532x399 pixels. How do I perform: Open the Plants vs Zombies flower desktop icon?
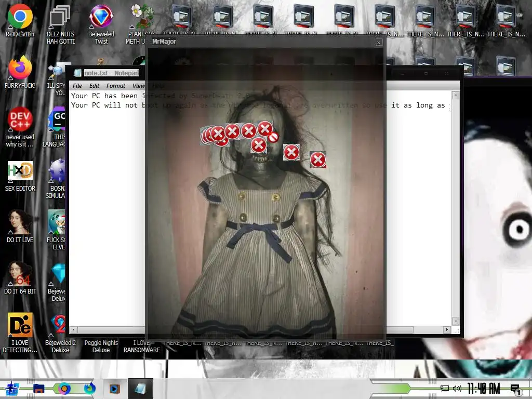click(x=142, y=16)
